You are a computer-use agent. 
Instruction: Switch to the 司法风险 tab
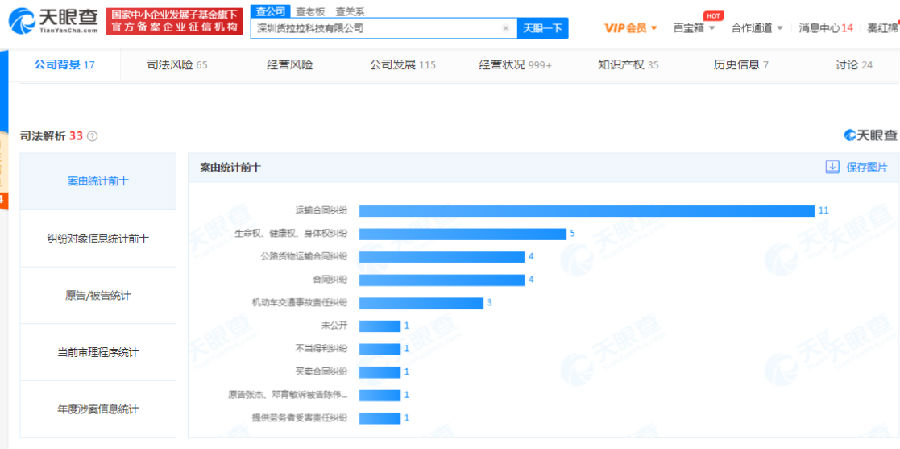tap(177, 65)
